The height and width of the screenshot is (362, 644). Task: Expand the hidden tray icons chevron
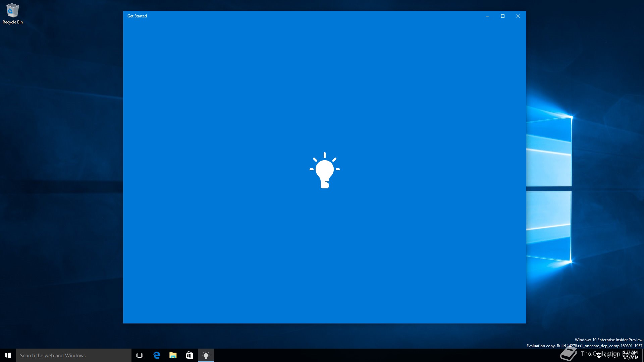(590, 355)
